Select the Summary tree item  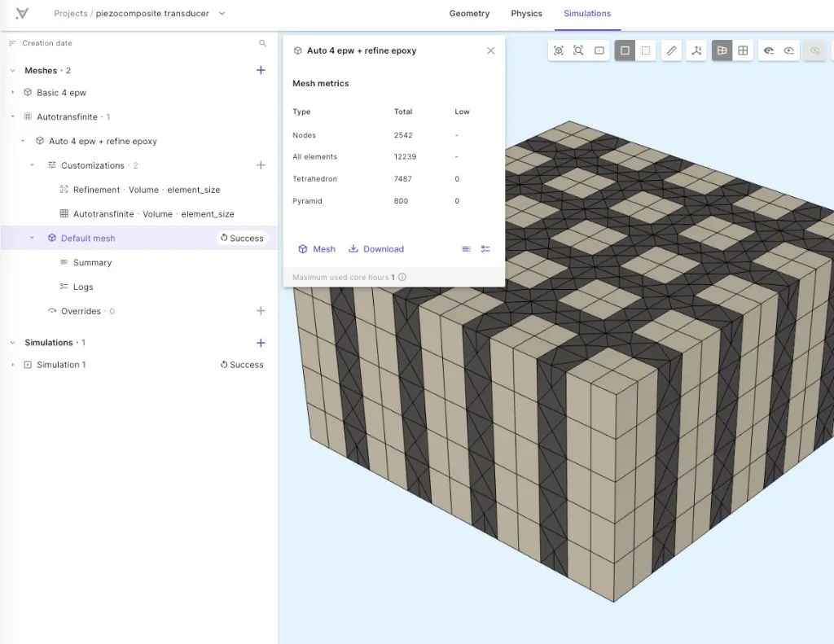tap(93, 263)
